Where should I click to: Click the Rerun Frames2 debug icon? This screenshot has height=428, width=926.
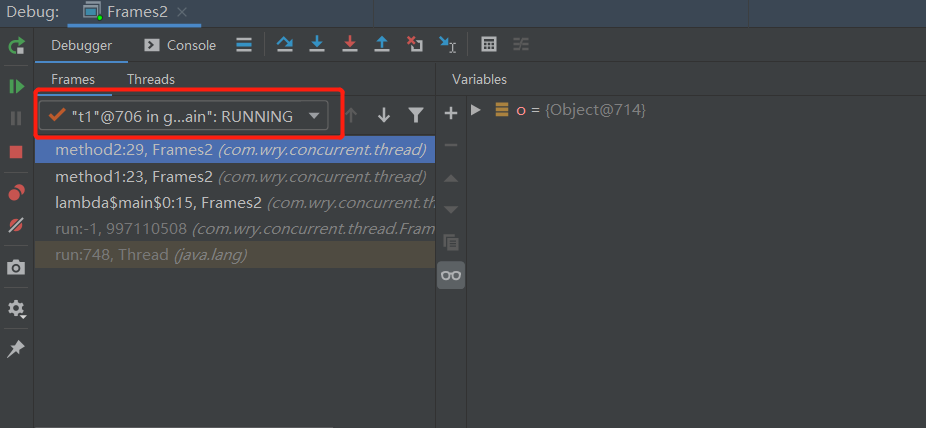[x=17, y=46]
